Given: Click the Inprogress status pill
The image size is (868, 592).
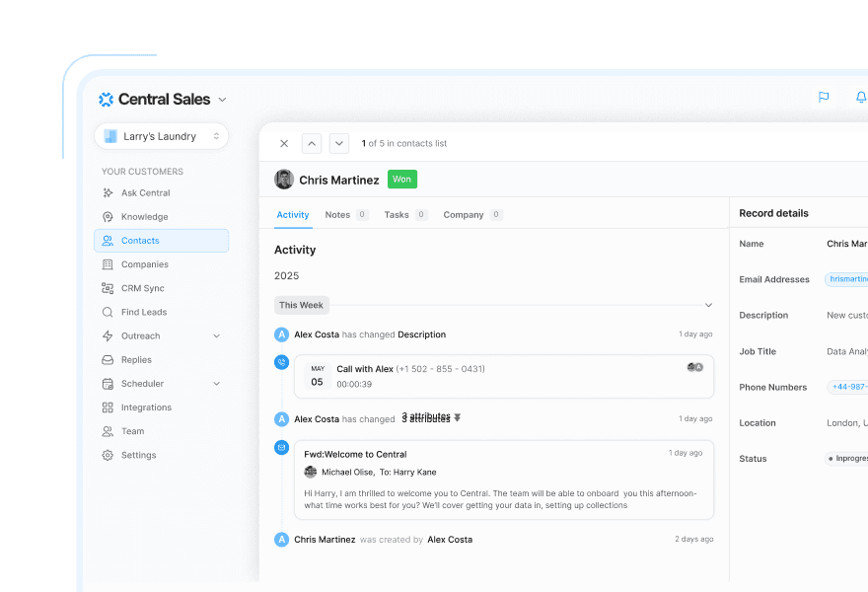Looking at the screenshot, I should click(846, 459).
